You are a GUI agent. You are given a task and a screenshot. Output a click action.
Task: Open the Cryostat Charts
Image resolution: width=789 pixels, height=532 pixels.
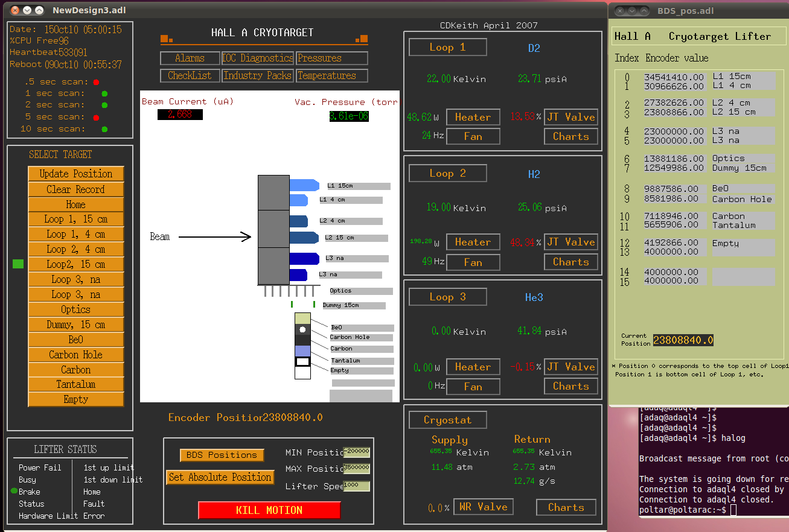pyautogui.click(x=566, y=508)
